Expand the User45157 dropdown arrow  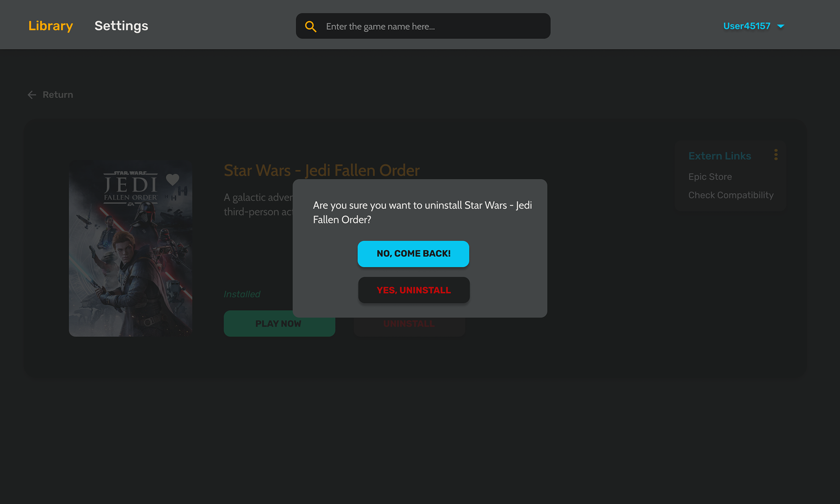click(x=780, y=26)
